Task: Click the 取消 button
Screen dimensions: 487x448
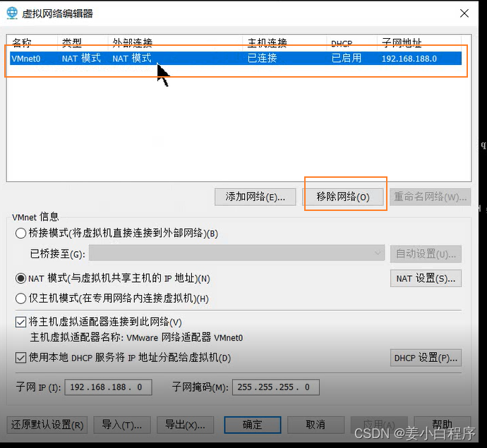Action: pyautogui.click(x=316, y=425)
